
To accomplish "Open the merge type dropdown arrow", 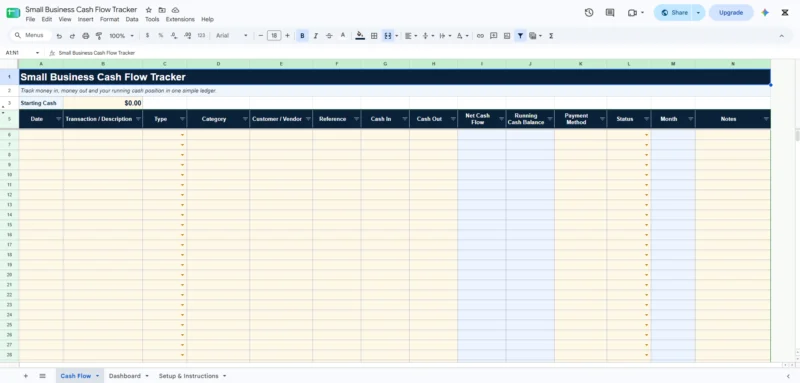I will [396, 36].
